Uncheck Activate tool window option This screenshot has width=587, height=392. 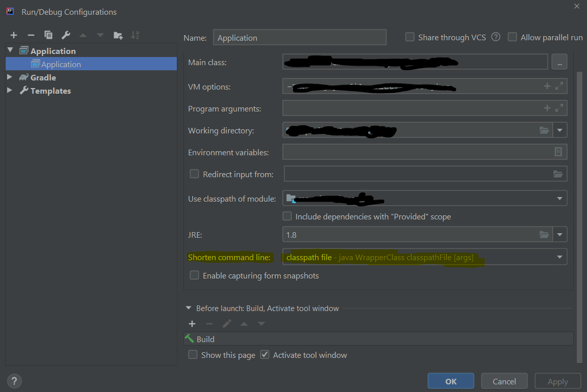264,355
